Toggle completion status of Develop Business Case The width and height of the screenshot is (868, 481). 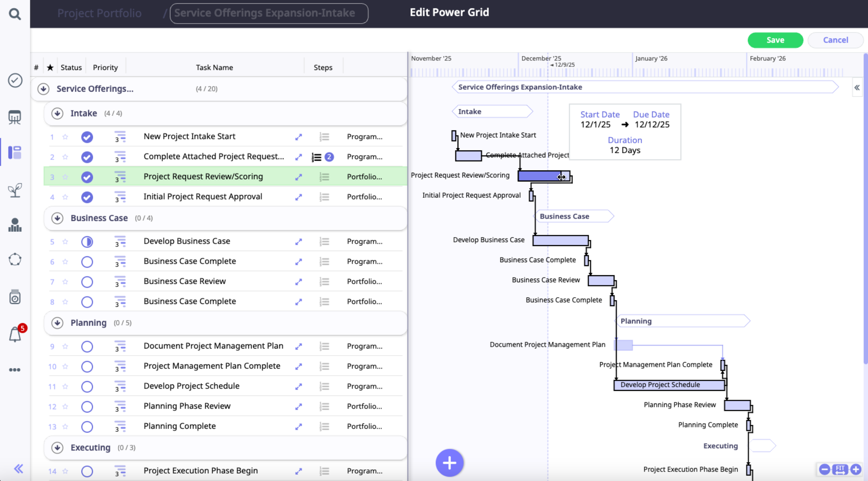(x=87, y=242)
